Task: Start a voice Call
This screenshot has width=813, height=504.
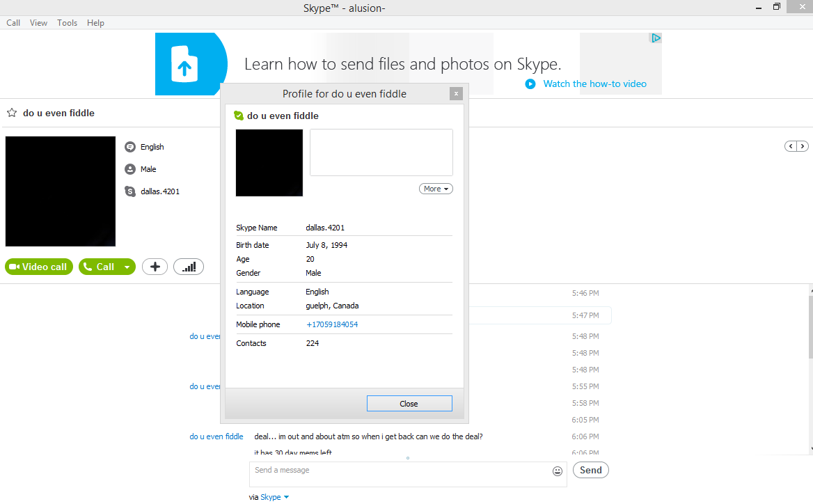Action: click(100, 267)
